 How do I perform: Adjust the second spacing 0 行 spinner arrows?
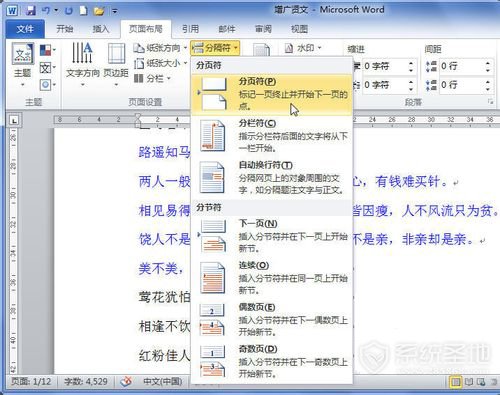pyautogui.click(x=488, y=85)
